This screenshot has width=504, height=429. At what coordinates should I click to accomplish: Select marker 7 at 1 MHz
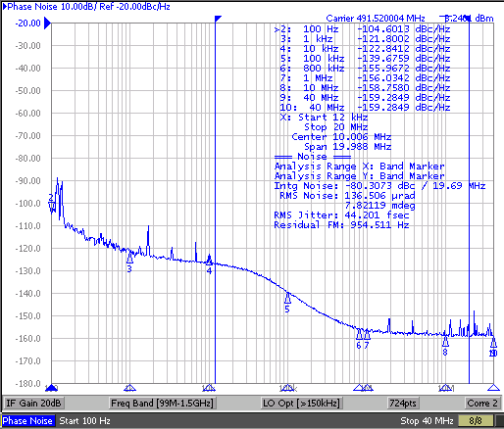(x=367, y=335)
